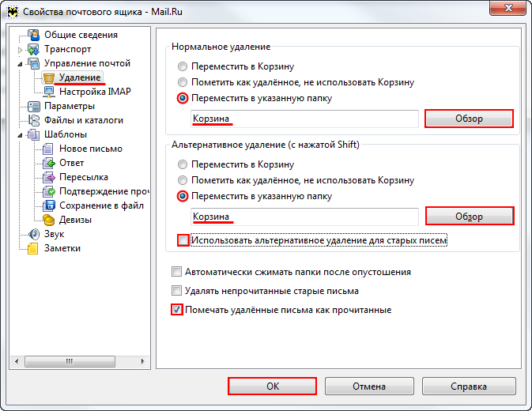Click the Reply (Ответ) template icon
Image resolution: width=532 pixels, height=411 pixels.
[x=49, y=163]
